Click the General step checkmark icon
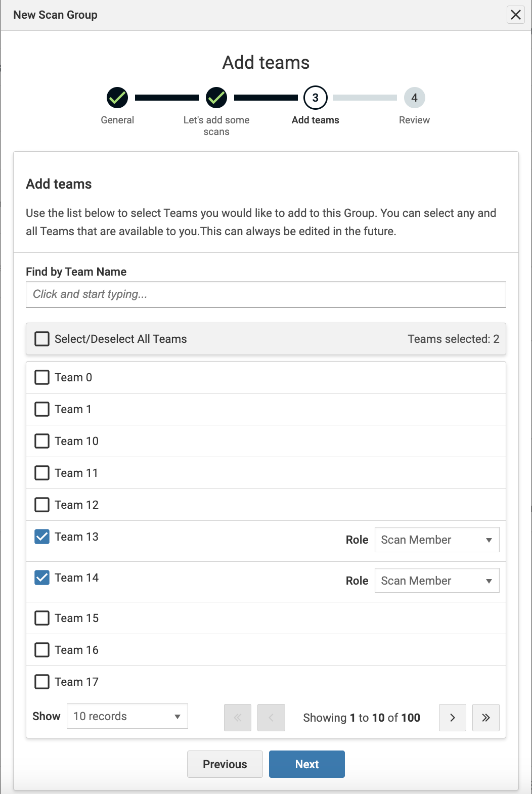This screenshot has height=794, width=532. [117, 98]
